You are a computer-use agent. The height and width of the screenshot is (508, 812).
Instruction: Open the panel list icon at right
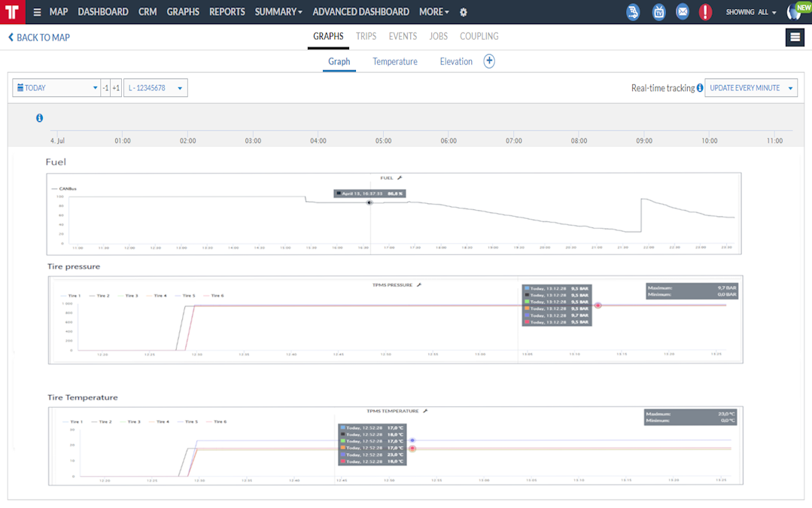tap(795, 38)
